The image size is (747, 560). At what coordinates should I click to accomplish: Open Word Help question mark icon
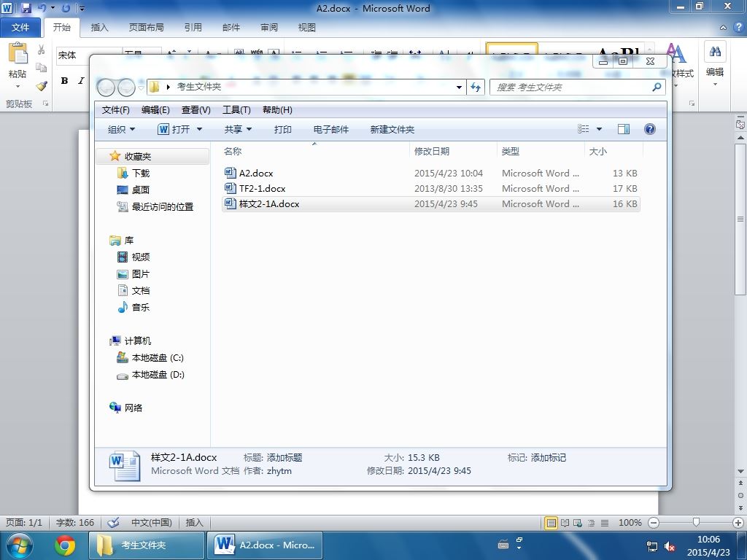click(738, 27)
